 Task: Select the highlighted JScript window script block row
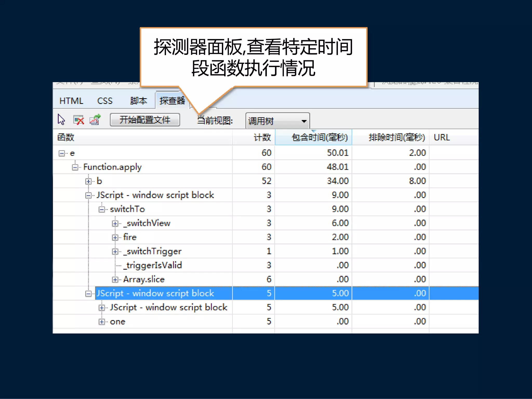pos(155,293)
